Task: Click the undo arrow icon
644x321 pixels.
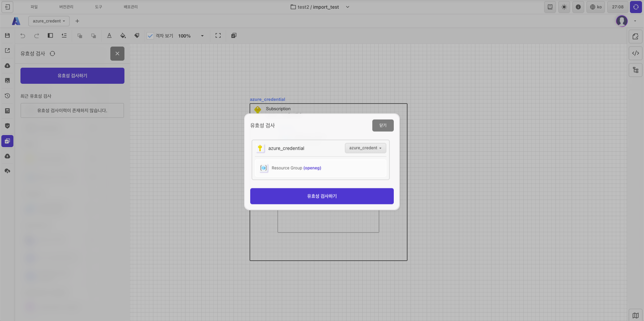Action: tap(23, 36)
